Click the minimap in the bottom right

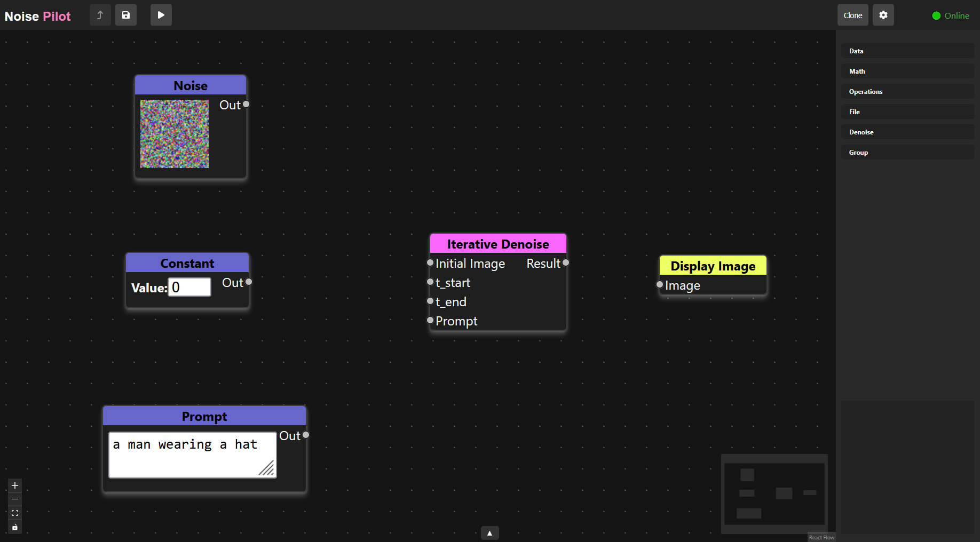(x=774, y=493)
